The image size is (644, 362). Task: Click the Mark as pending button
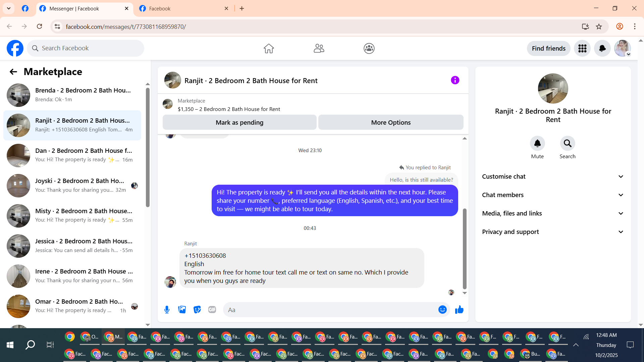pos(239,122)
